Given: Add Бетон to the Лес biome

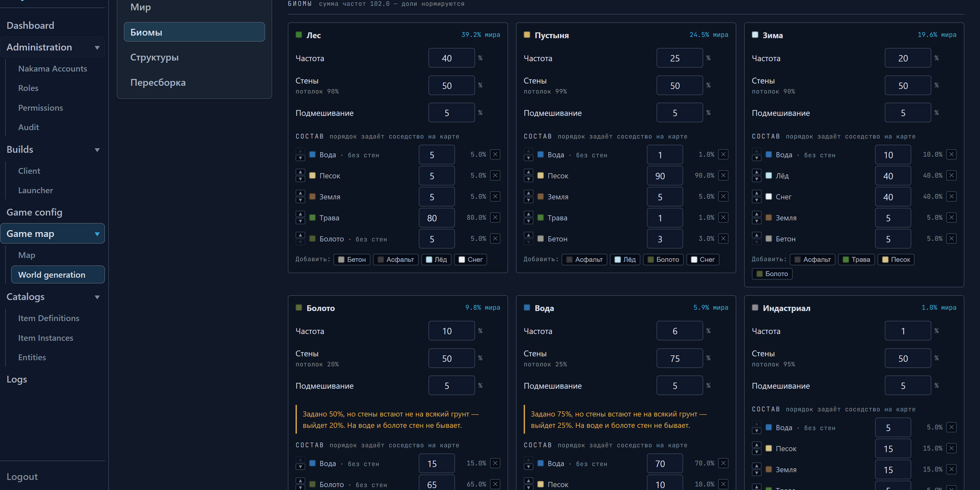Looking at the screenshot, I should tap(352, 260).
